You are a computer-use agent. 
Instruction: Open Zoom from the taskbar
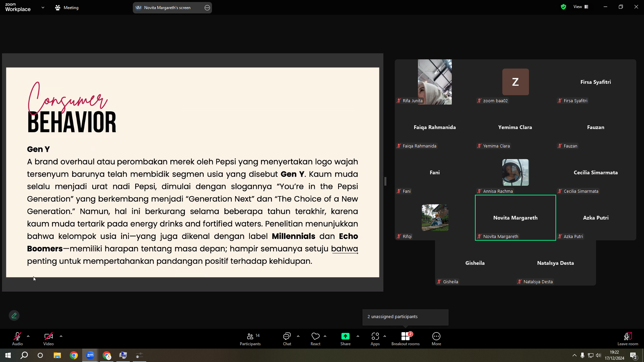point(90,355)
